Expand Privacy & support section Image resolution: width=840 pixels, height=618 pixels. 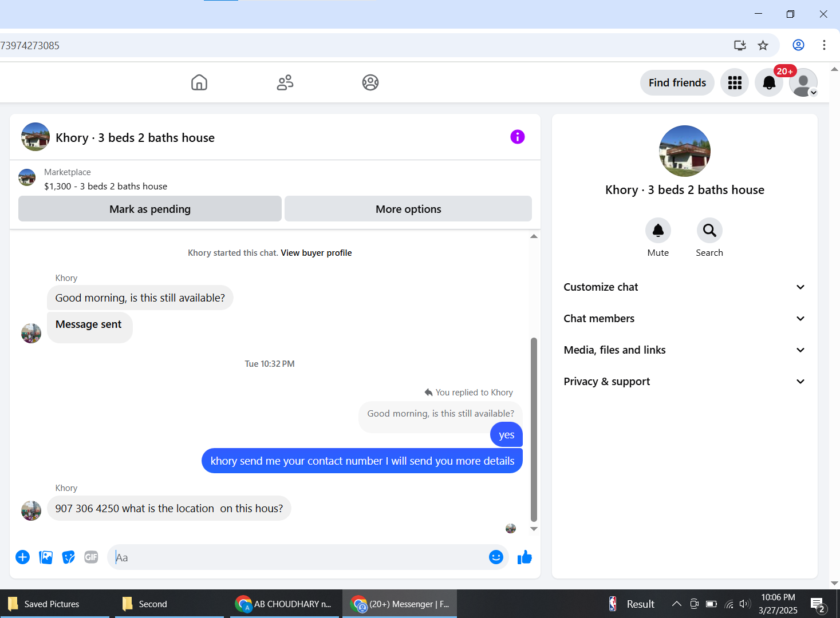[684, 382]
